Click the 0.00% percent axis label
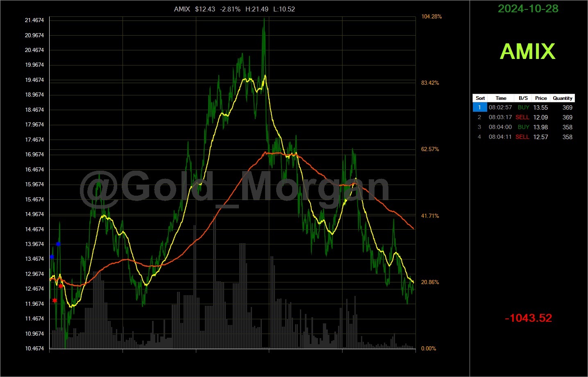The height and width of the screenshot is (377, 588). click(429, 348)
